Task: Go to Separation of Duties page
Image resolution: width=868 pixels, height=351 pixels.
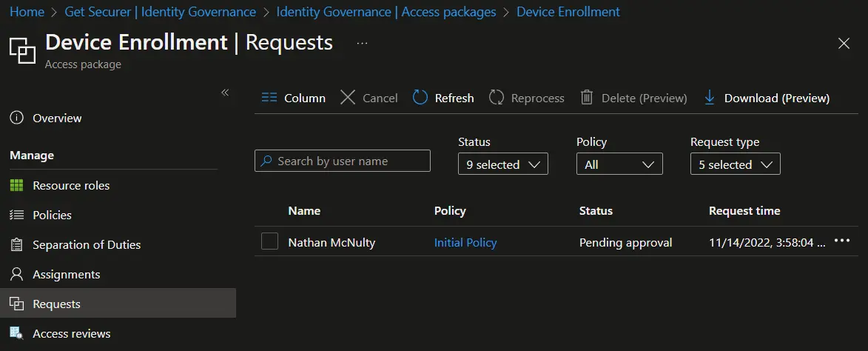Action: pos(86,244)
